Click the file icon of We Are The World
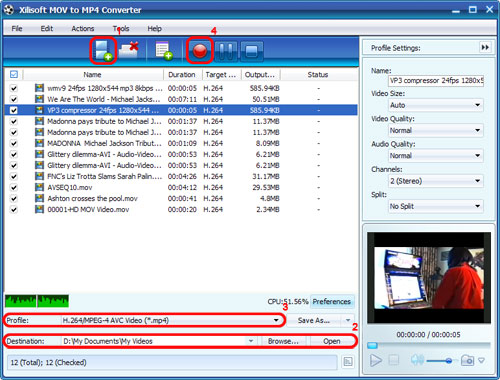The image size is (500, 380). coord(39,99)
